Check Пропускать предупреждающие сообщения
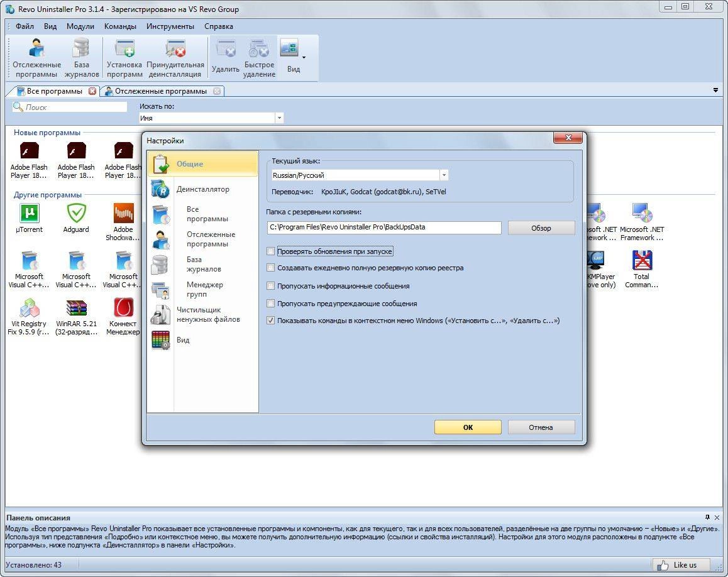The height and width of the screenshot is (577, 728). 271,304
